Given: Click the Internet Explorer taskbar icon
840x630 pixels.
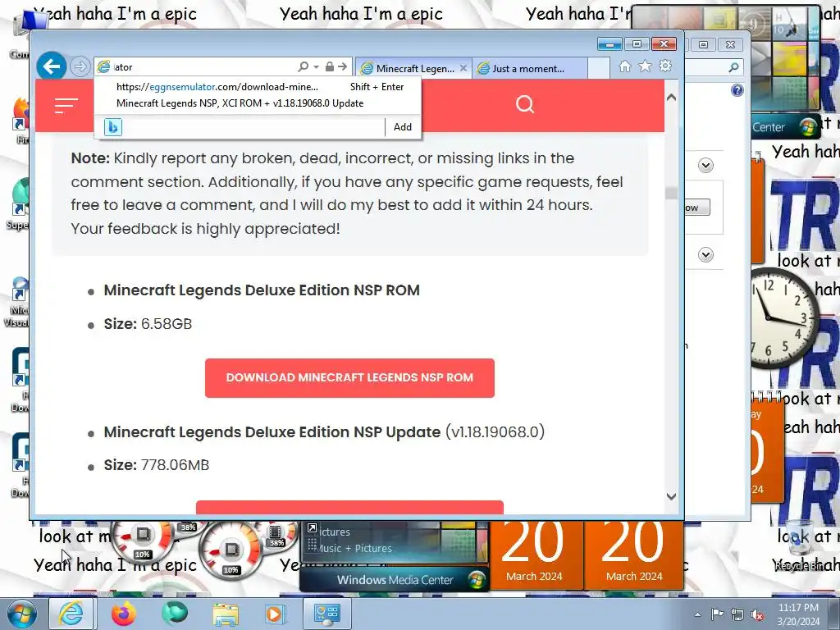Looking at the screenshot, I should (71, 614).
